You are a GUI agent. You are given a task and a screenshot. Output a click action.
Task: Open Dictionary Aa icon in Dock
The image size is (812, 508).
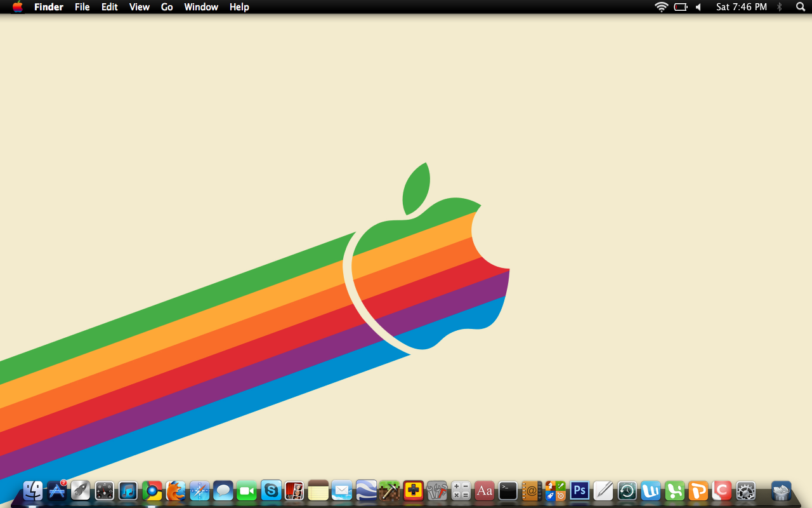click(x=485, y=491)
